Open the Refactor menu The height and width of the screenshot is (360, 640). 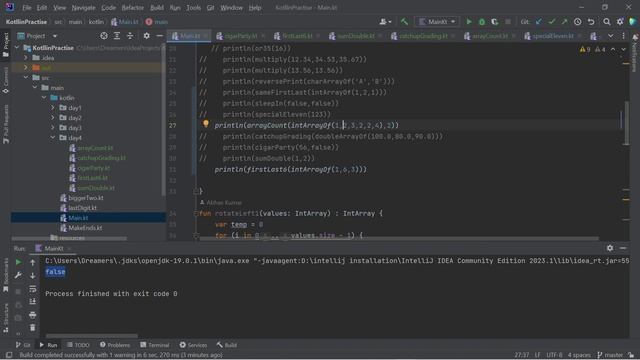coord(133,7)
